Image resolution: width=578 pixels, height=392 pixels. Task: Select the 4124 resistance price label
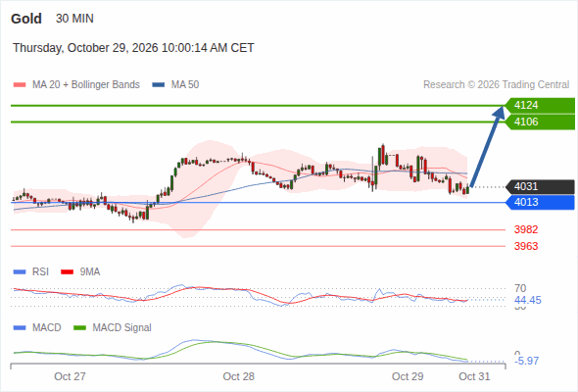click(x=540, y=106)
